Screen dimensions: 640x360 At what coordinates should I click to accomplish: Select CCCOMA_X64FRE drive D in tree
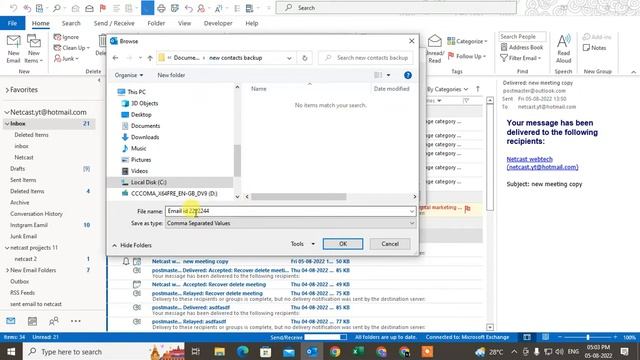(x=173, y=193)
